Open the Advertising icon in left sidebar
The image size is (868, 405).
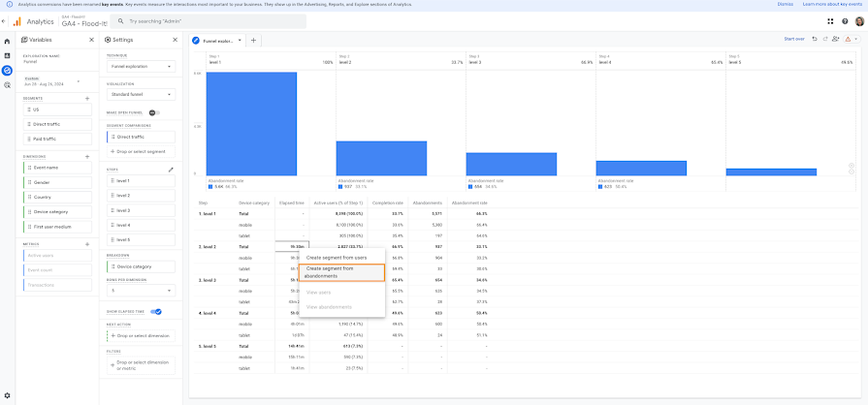pyautogui.click(x=7, y=84)
